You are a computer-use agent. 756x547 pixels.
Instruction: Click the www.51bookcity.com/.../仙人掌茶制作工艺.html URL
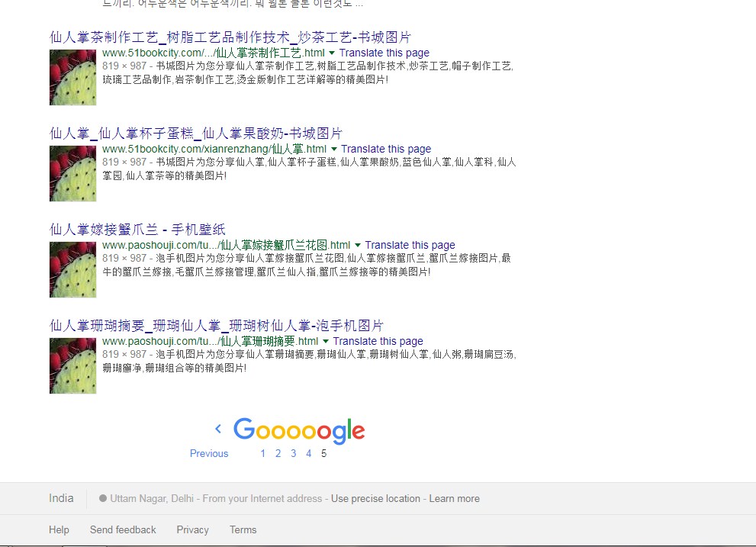[x=213, y=53]
